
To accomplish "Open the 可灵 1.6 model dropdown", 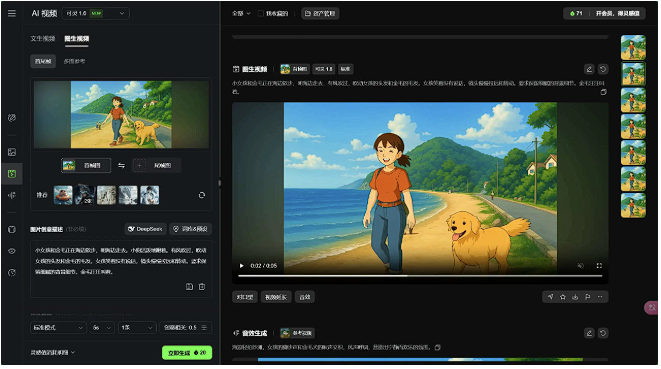I will [96, 13].
